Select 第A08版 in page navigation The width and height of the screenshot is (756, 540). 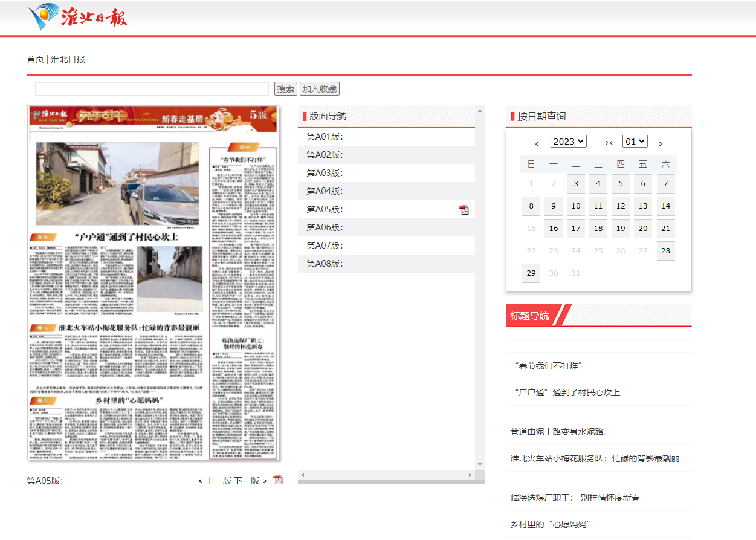[x=325, y=264]
